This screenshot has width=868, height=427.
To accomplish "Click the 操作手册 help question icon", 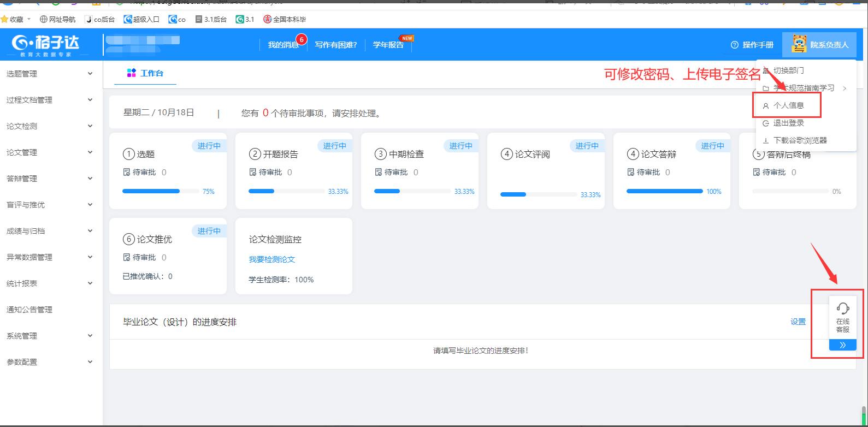I will tap(735, 45).
